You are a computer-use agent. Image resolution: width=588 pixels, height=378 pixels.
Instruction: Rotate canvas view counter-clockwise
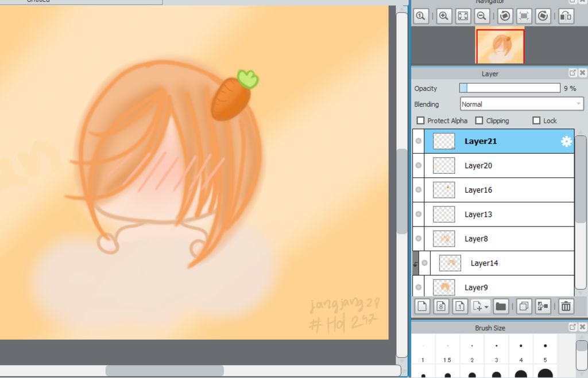point(505,16)
